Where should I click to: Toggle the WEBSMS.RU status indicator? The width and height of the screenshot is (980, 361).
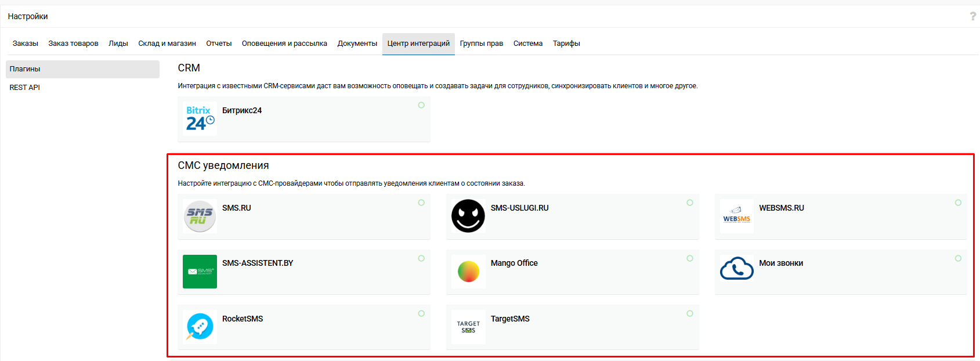[959, 203]
